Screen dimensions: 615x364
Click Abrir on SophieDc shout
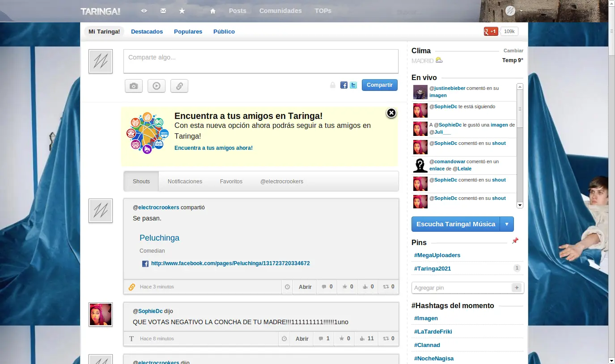[302, 339]
